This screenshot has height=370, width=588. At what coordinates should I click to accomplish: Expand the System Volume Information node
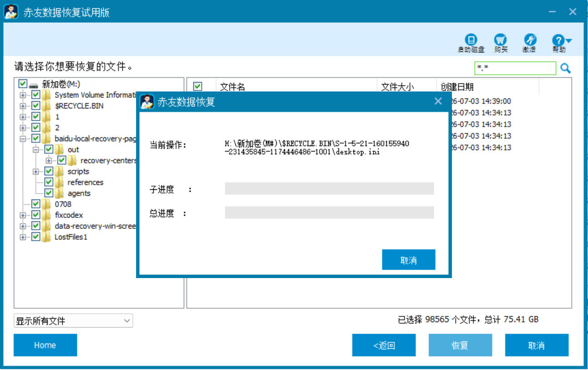click(x=23, y=95)
